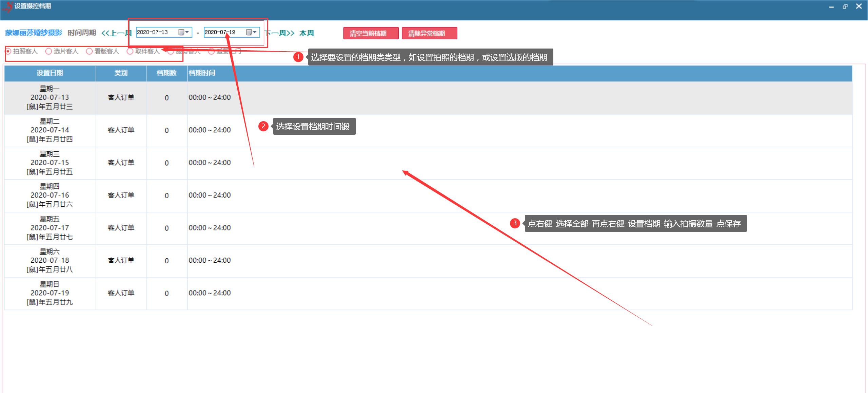This screenshot has width=868, height=393.
Task: Return to current week with 本周
Action: tap(307, 33)
